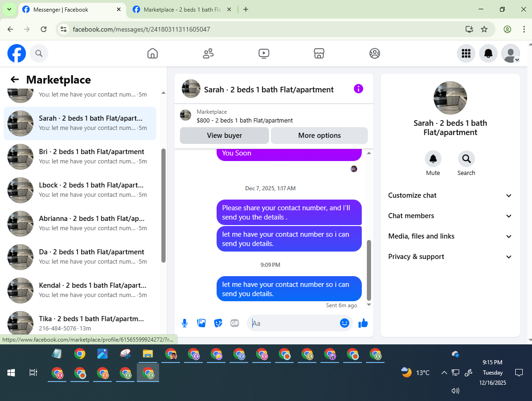Search in conversation magnifier
The image size is (532, 401).
click(466, 159)
